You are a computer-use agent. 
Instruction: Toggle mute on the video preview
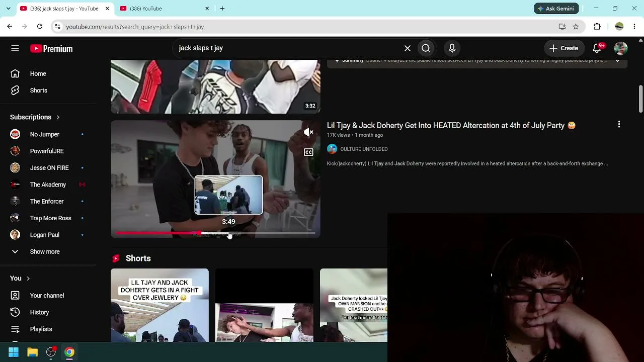point(308,132)
